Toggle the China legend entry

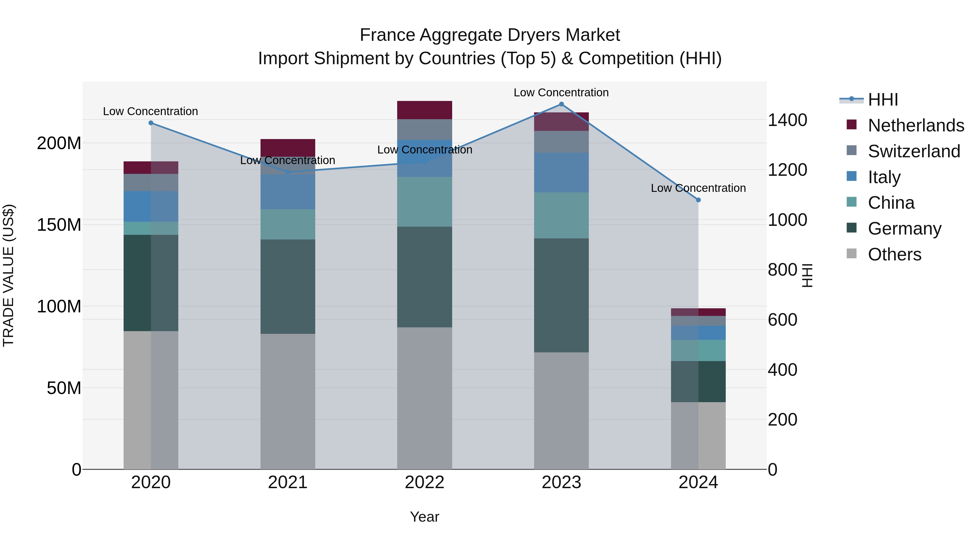pyautogui.click(x=880, y=203)
